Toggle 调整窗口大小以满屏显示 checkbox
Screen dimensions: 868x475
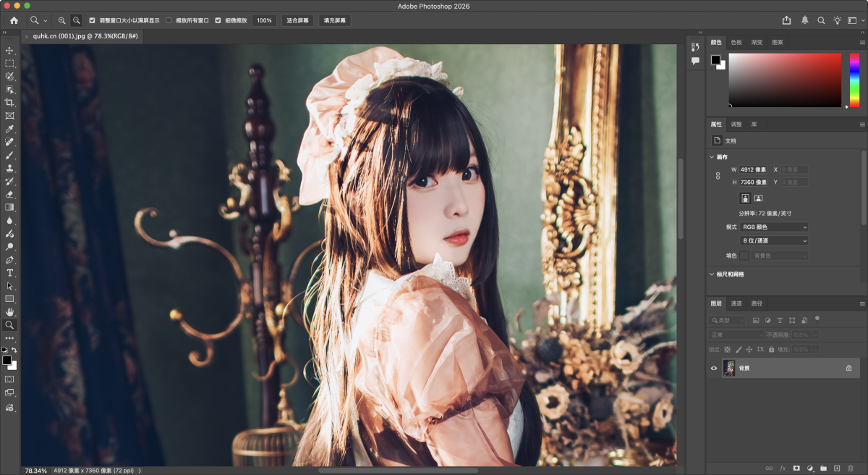93,20
